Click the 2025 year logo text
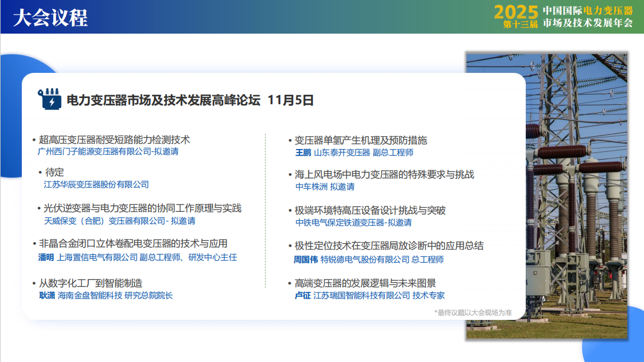Image resolution: width=644 pixels, height=362 pixels. pos(516,12)
